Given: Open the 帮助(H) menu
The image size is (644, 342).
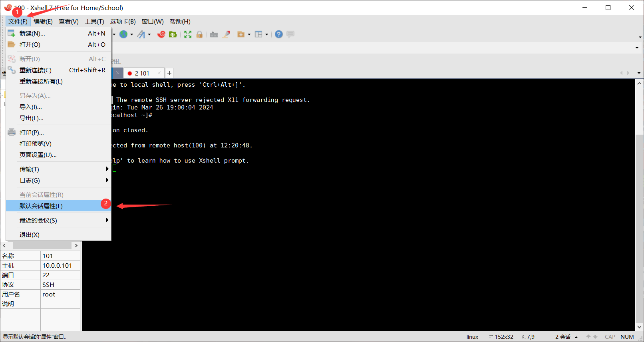Looking at the screenshot, I should [x=180, y=22].
